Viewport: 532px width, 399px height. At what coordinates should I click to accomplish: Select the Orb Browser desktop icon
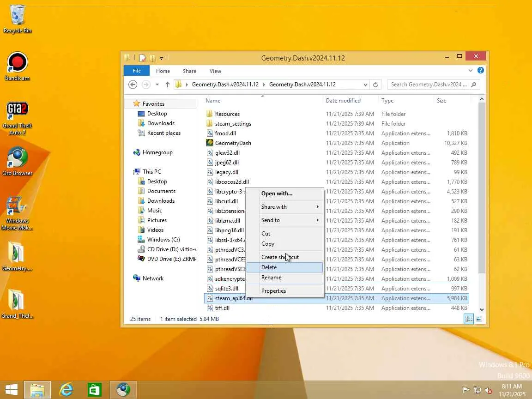point(17,162)
